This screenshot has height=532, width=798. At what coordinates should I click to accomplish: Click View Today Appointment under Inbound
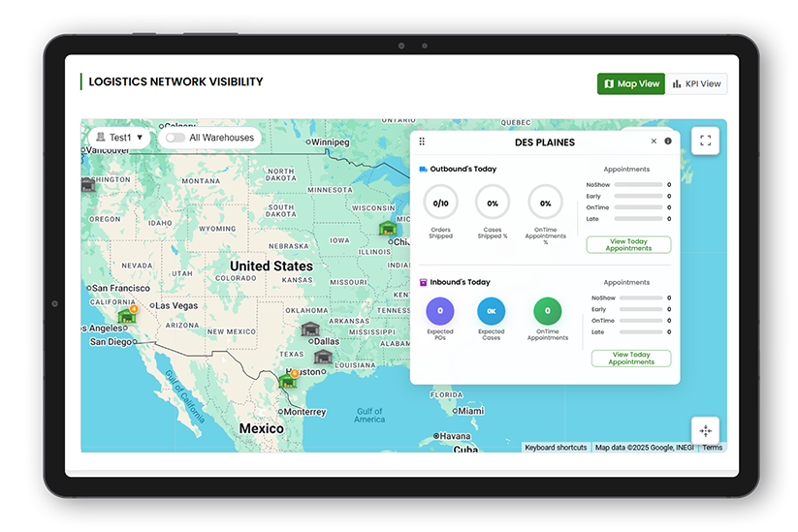(x=630, y=359)
